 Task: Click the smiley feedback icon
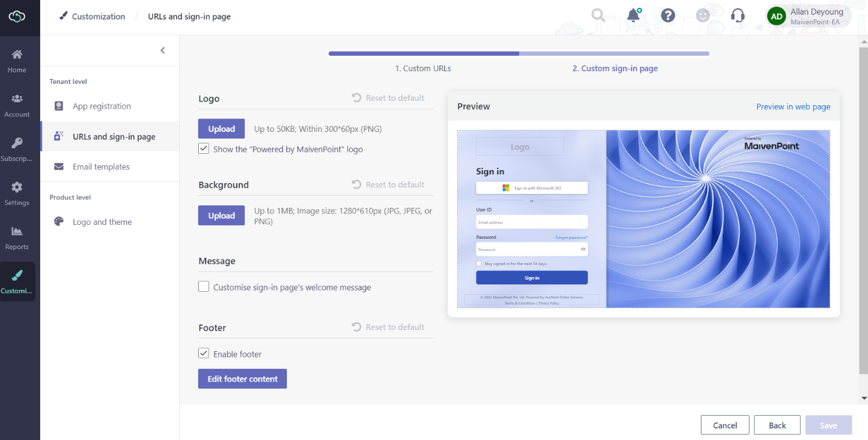click(703, 16)
